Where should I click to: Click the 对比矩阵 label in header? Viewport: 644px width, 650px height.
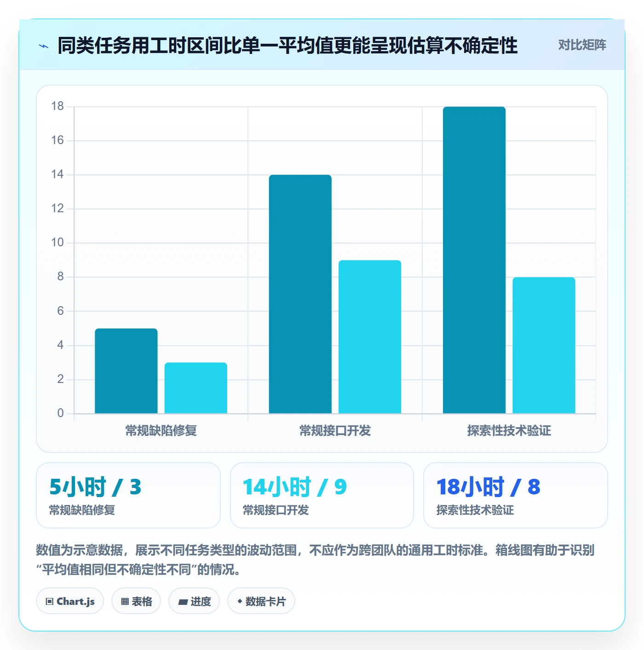[582, 45]
